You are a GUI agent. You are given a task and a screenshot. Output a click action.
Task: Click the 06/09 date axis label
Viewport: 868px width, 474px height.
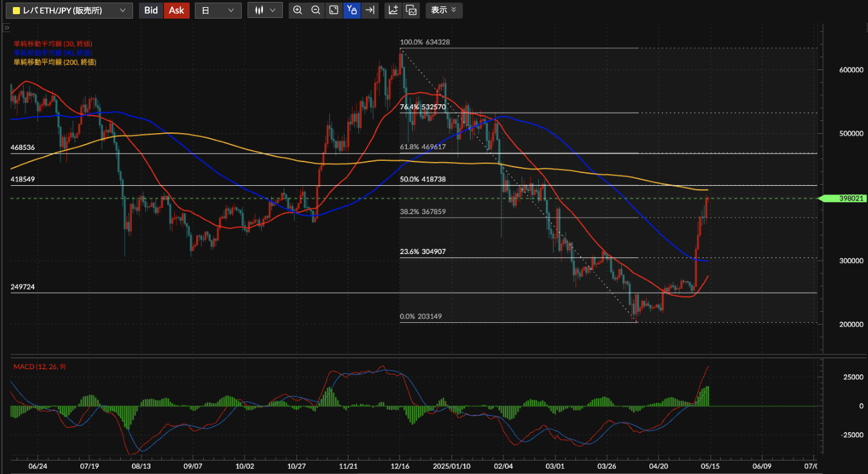click(761, 466)
